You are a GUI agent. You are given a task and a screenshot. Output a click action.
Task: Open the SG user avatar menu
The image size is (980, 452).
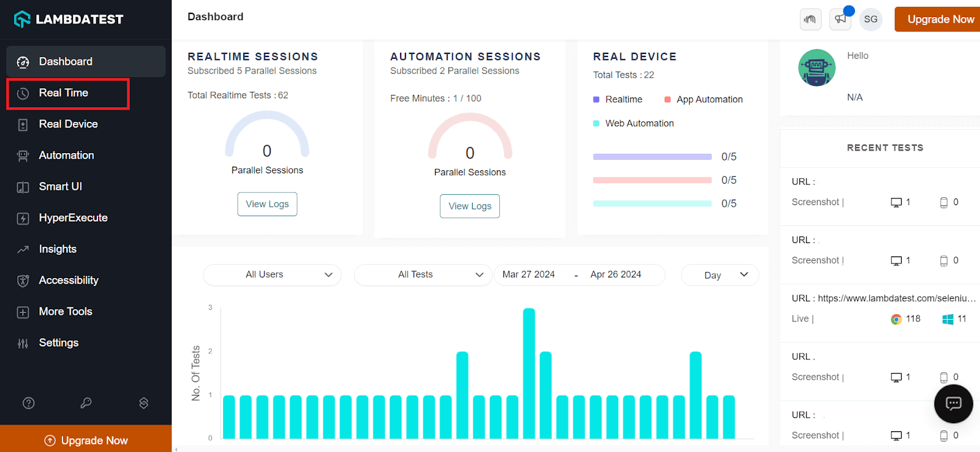point(870,19)
